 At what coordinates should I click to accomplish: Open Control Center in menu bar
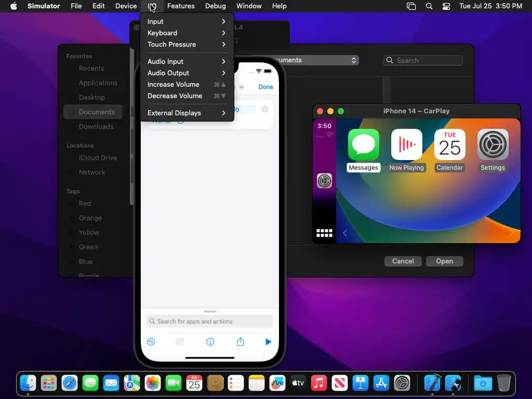coord(446,6)
